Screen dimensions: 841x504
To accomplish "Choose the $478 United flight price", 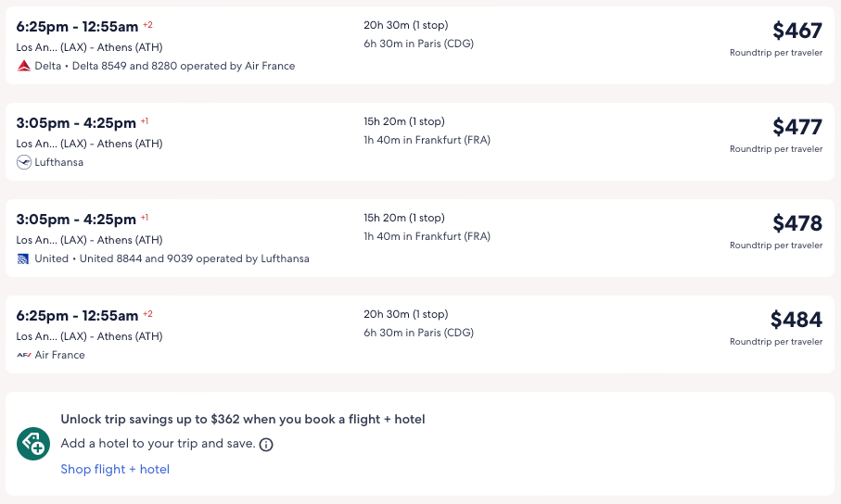I will coord(796,223).
